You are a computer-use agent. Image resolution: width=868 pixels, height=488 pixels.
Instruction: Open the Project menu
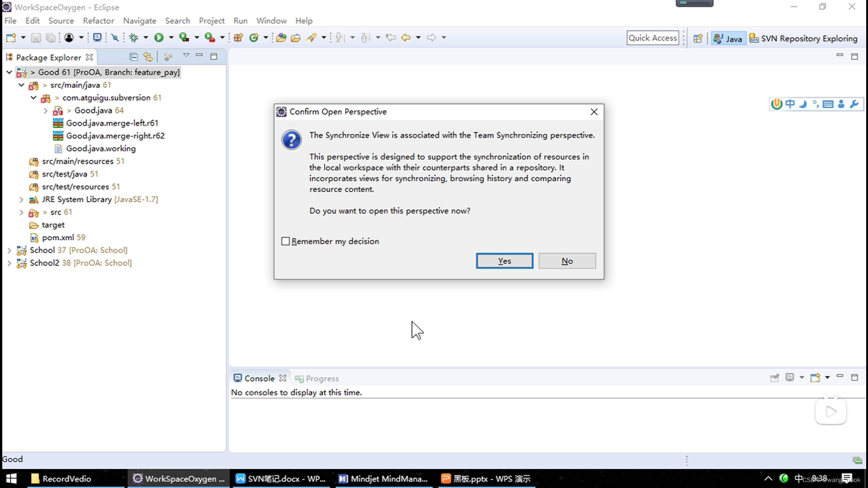click(x=212, y=21)
